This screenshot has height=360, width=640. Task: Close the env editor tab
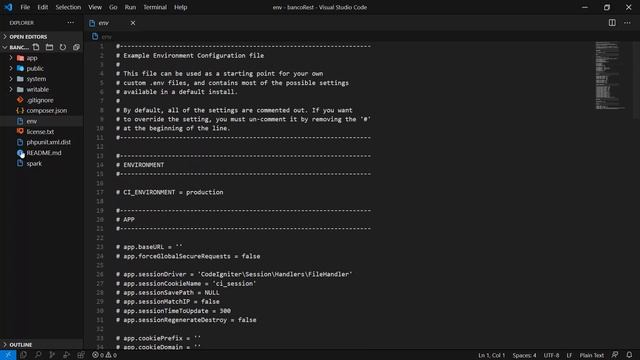[x=133, y=23]
